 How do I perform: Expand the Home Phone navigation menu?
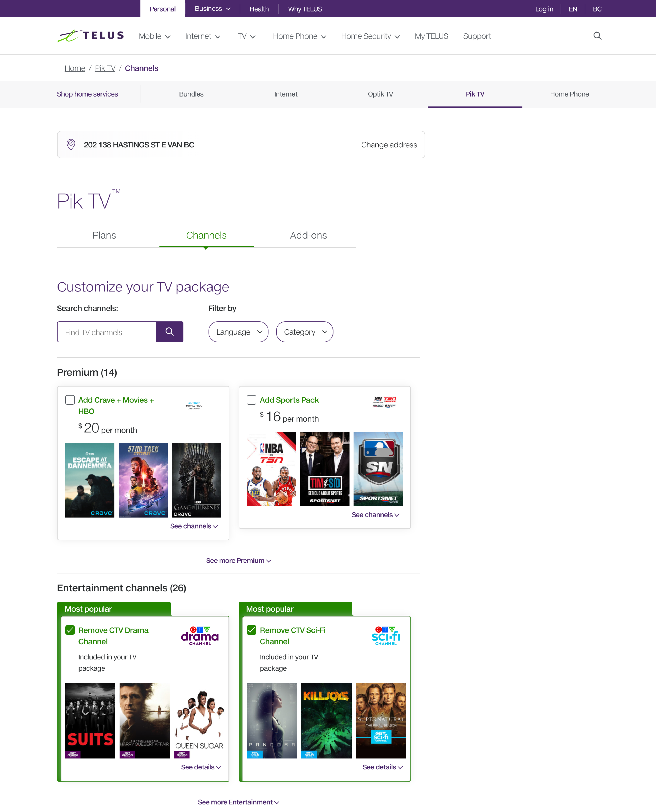(x=300, y=36)
